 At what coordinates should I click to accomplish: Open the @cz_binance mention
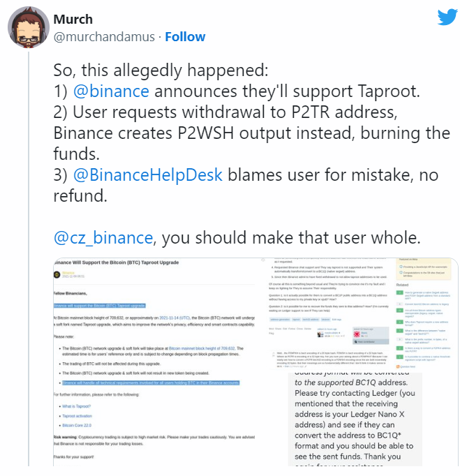pyautogui.click(x=105, y=237)
